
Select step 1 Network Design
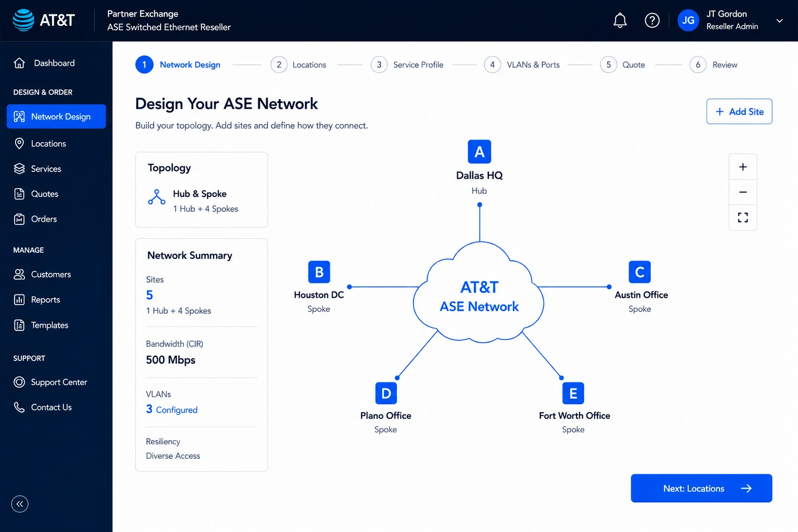pos(178,64)
